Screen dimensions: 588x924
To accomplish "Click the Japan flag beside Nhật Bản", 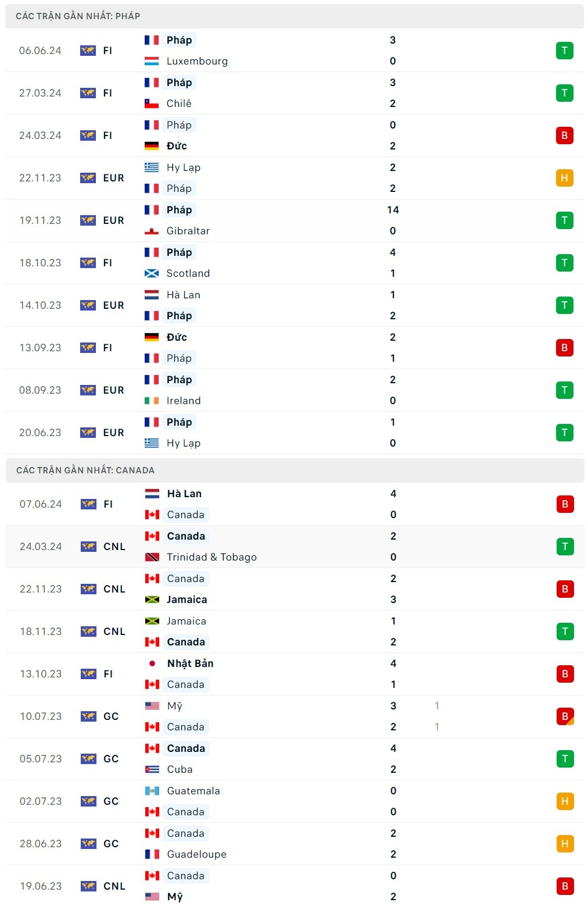I will tap(152, 663).
